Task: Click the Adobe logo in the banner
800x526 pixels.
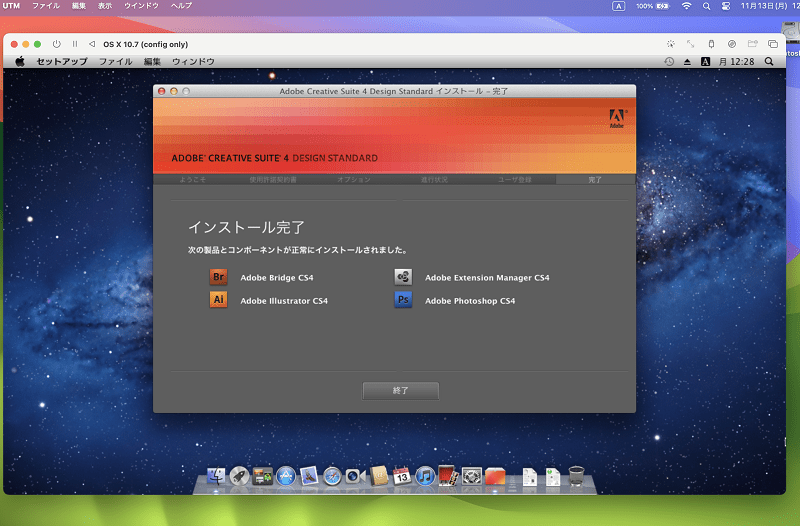Action: point(617,118)
